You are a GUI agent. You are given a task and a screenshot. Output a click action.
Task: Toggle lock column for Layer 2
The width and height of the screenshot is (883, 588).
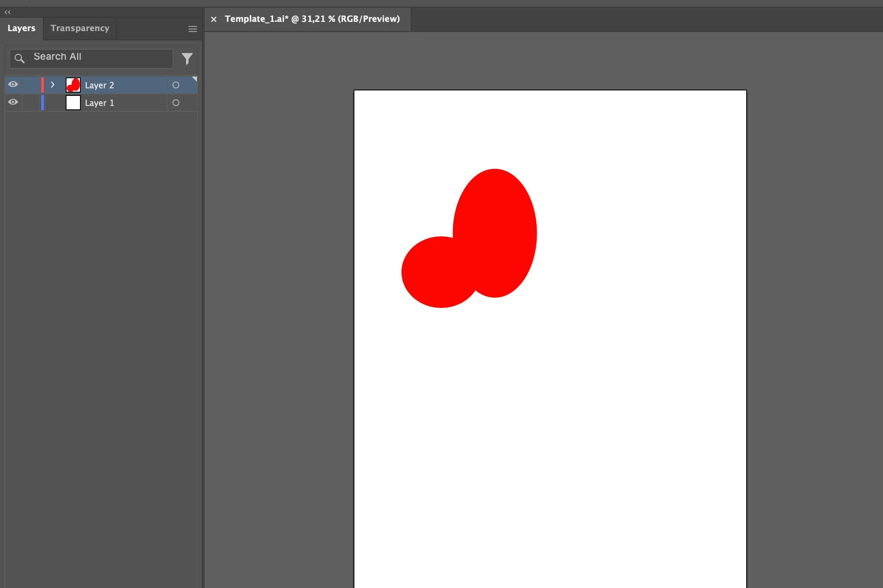click(31, 85)
